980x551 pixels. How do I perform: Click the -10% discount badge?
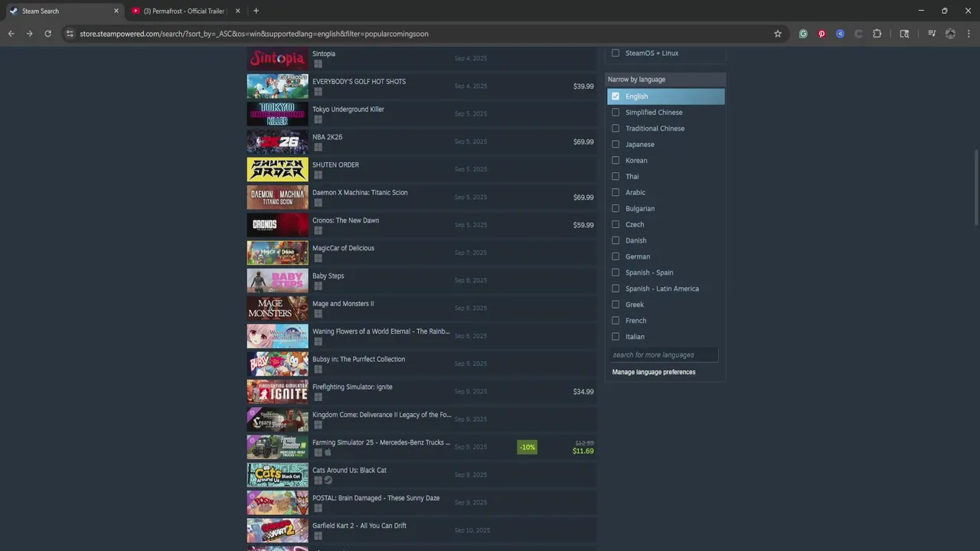[x=527, y=447]
